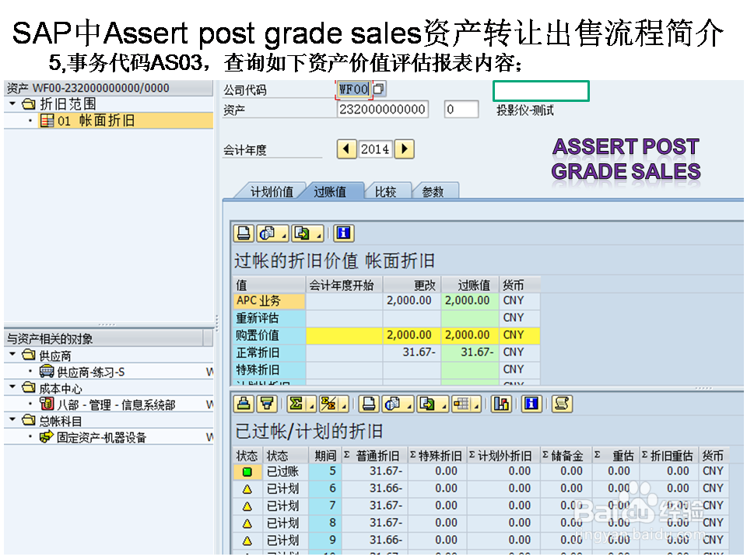Switch to the 计划价值 tab
Screen dimensions: 747x560
click(x=272, y=191)
